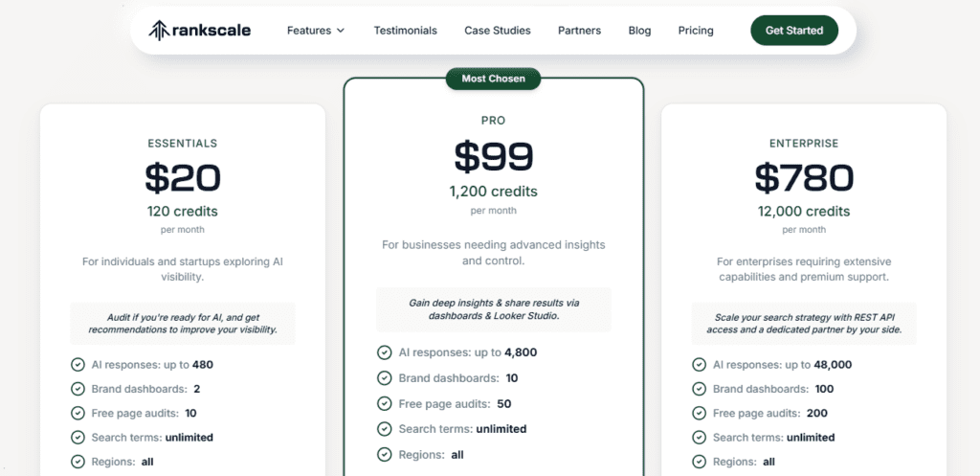The image size is (980, 476).
Task: Click the chevron arrow next to Features
Action: pyautogui.click(x=340, y=31)
